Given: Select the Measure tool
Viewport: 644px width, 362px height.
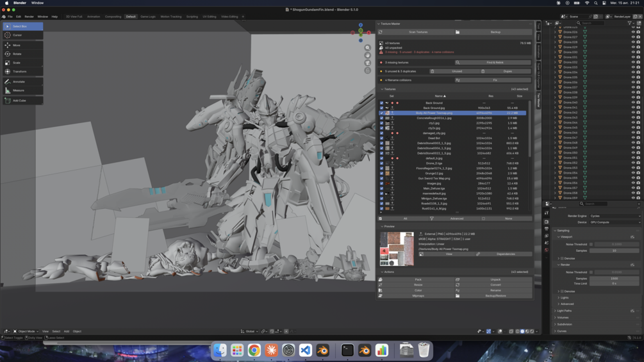Looking at the screenshot, I should click(22, 90).
